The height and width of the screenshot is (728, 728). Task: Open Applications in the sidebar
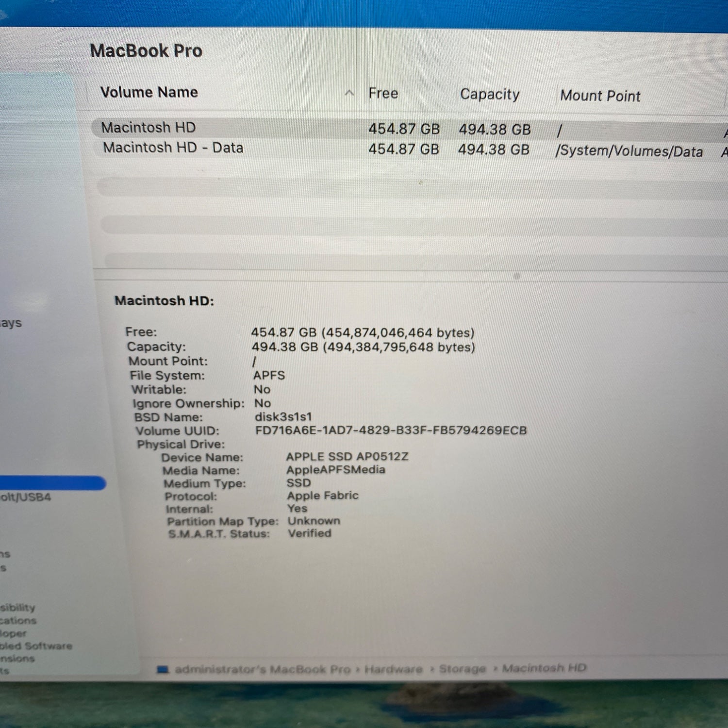(x=18, y=620)
